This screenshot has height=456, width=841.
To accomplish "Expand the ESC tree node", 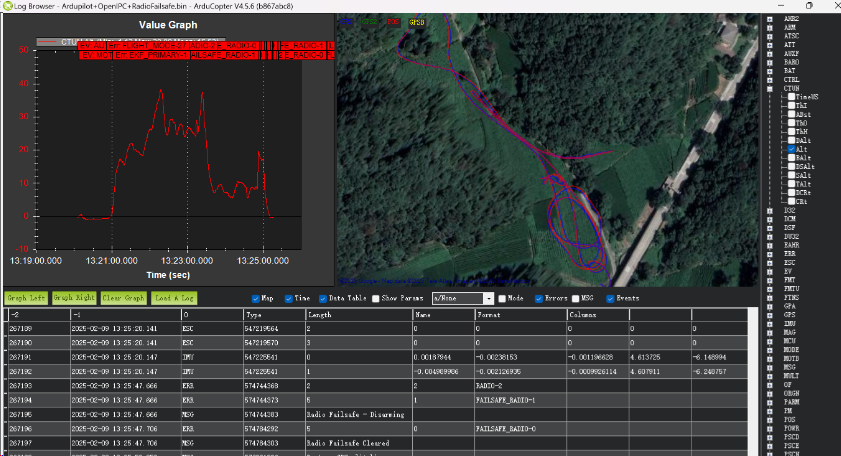I will point(770,263).
